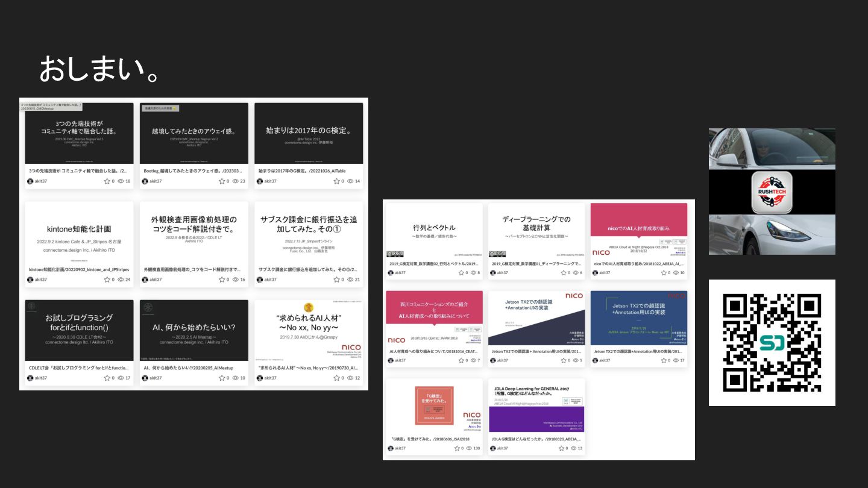
Task: Star the 'kintone知能化計画' deck
Action: (107, 280)
